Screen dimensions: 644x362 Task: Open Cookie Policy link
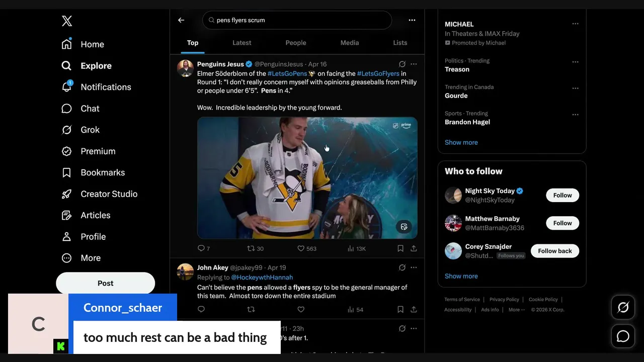point(543,300)
